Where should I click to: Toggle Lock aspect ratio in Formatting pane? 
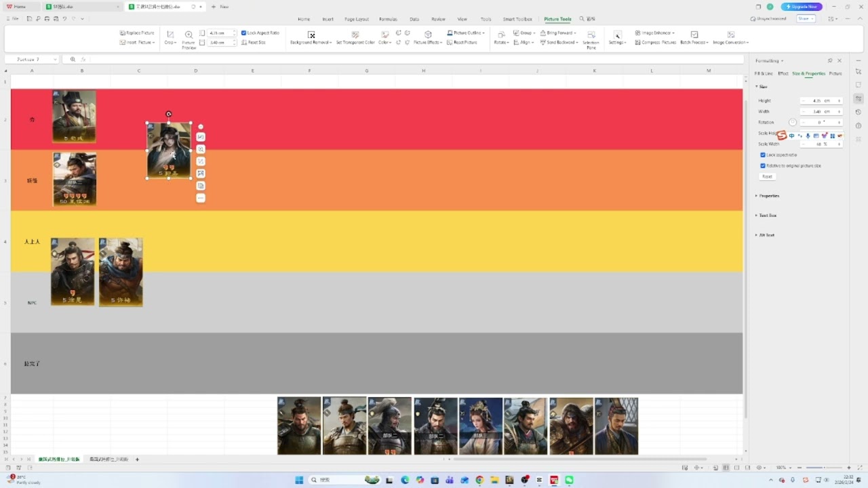778,155
